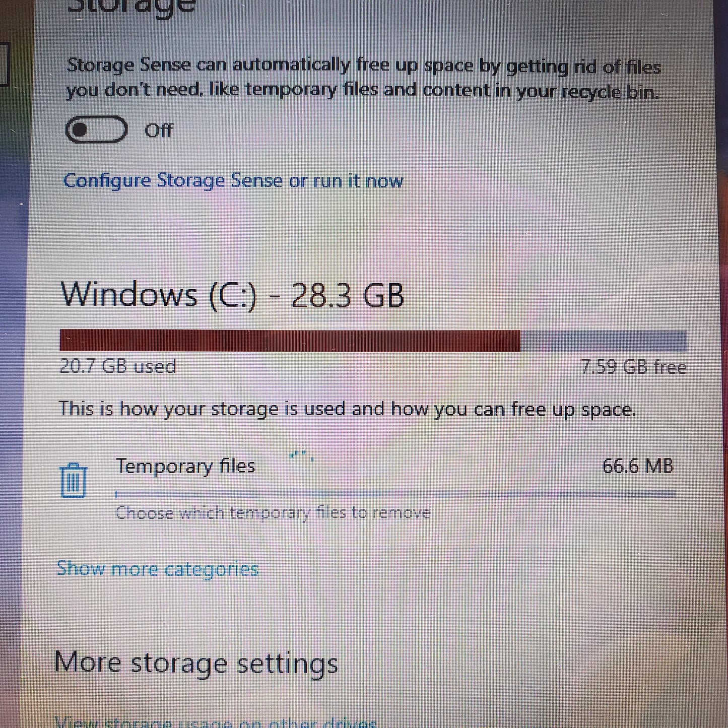Click the free-space portion of drive bar
Screen dimensions: 728x728
tap(604, 341)
